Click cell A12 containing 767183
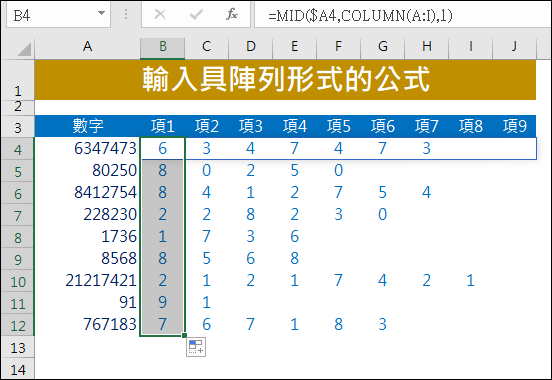552x380 pixels. tap(87, 324)
